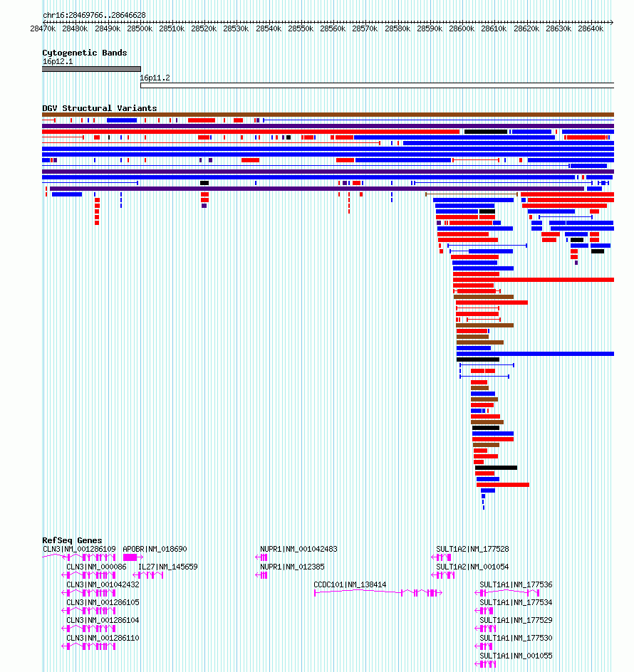Screen dimensions: 634x672
Task: Click the 28500k ruler tick label
Action: 140,28
